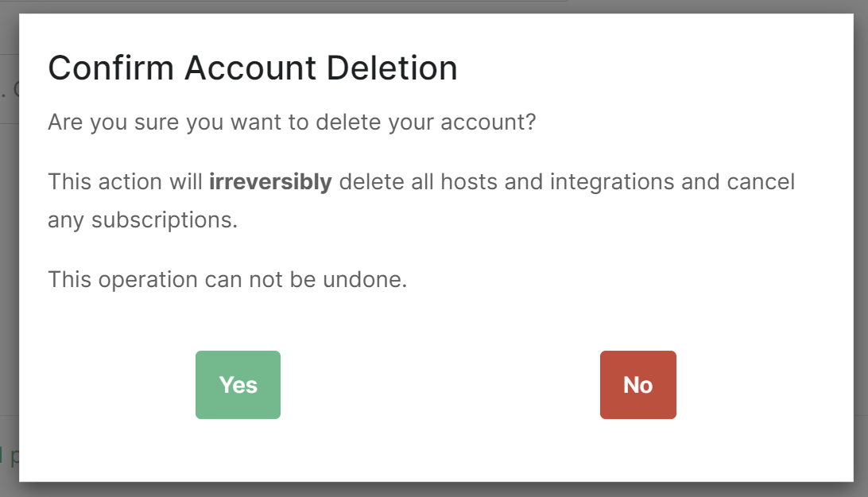Click the word Confirm in the dialog title

pyautogui.click(x=111, y=68)
